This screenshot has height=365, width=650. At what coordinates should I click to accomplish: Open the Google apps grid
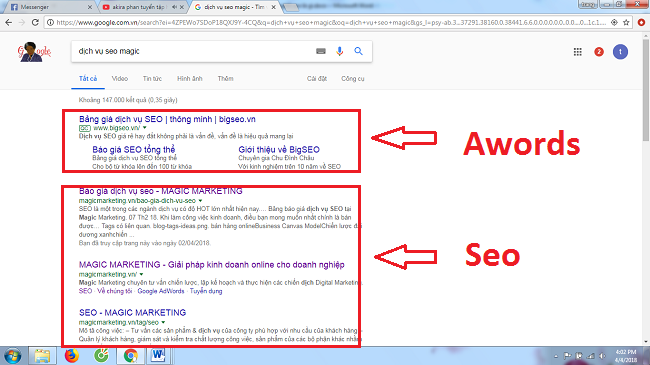(577, 52)
